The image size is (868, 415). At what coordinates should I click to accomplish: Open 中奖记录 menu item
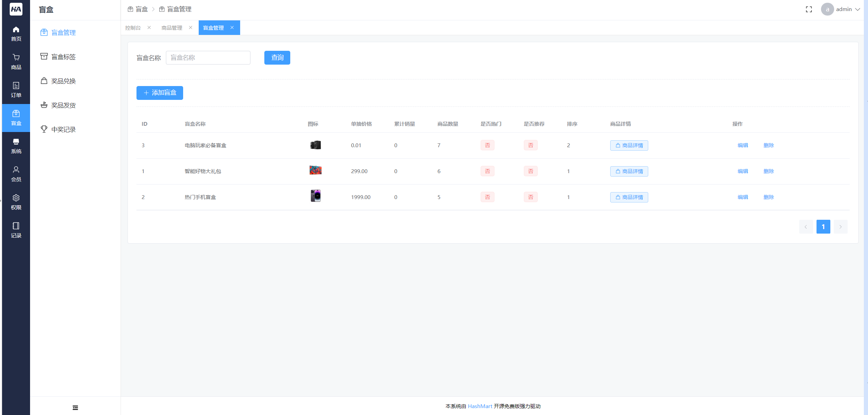pos(63,129)
